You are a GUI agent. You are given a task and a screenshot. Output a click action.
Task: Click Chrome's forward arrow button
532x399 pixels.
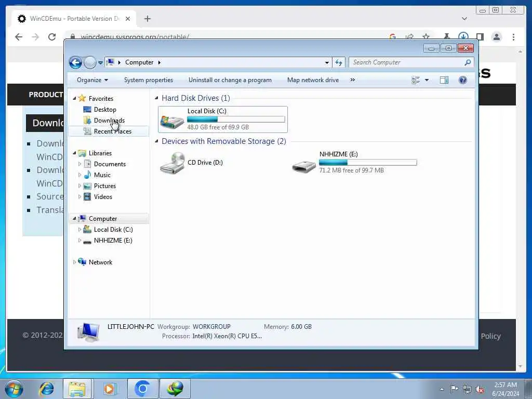coord(35,37)
